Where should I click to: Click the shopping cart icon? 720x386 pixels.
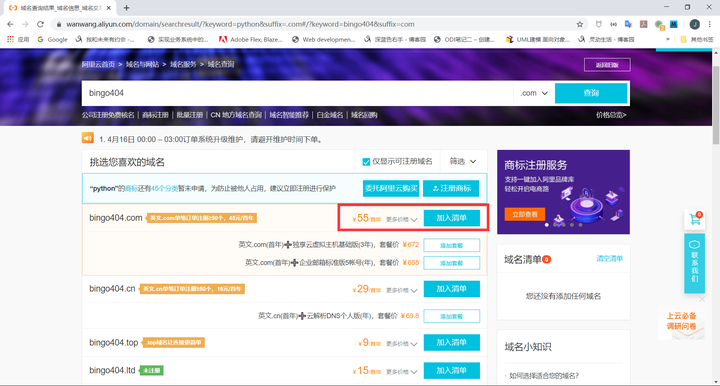click(x=695, y=219)
